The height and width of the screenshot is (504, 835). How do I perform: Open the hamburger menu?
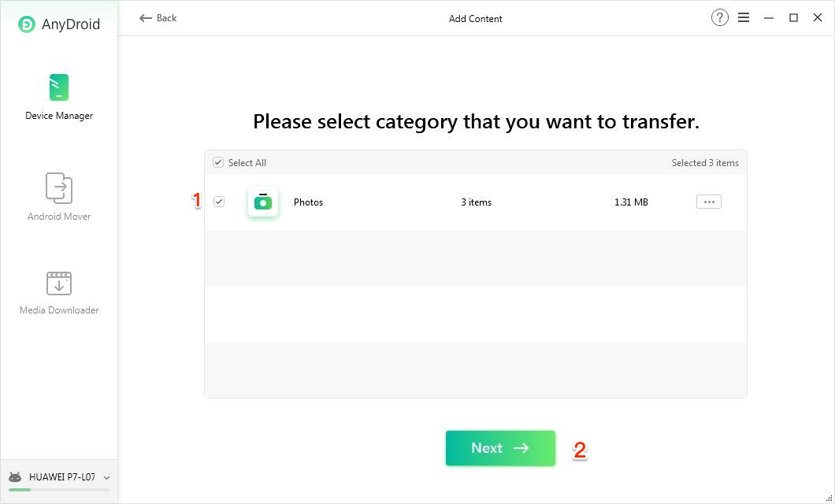click(744, 18)
